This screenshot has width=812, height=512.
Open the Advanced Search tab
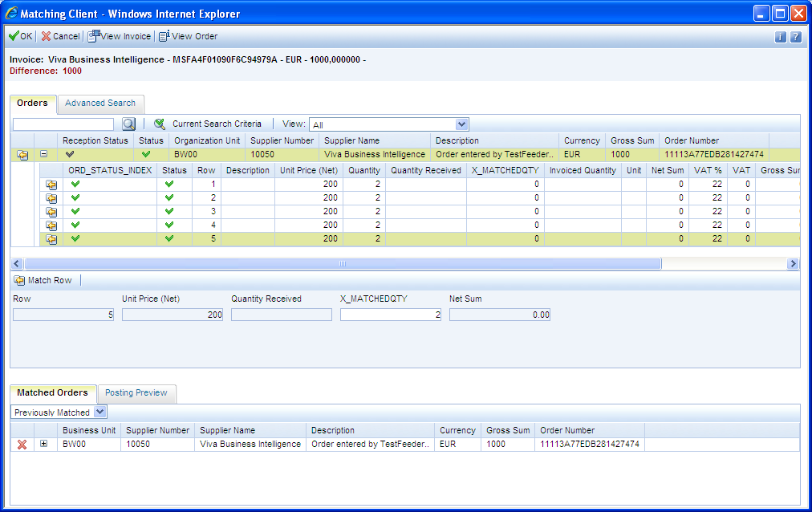tap(100, 103)
